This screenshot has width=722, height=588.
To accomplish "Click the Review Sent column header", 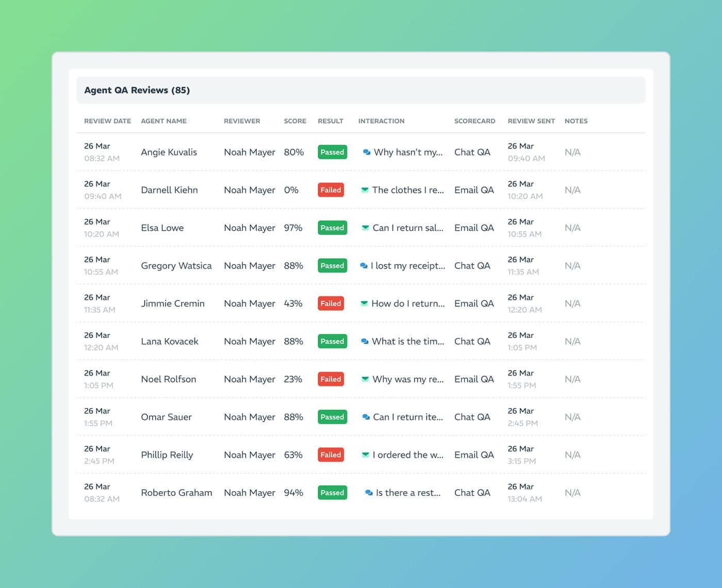I will click(531, 121).
